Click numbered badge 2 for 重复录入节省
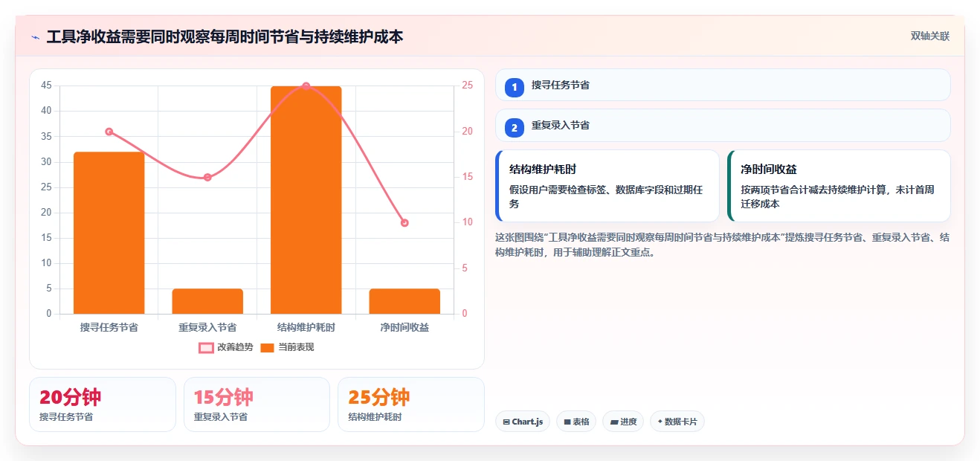980x461 pixels. 514,127
